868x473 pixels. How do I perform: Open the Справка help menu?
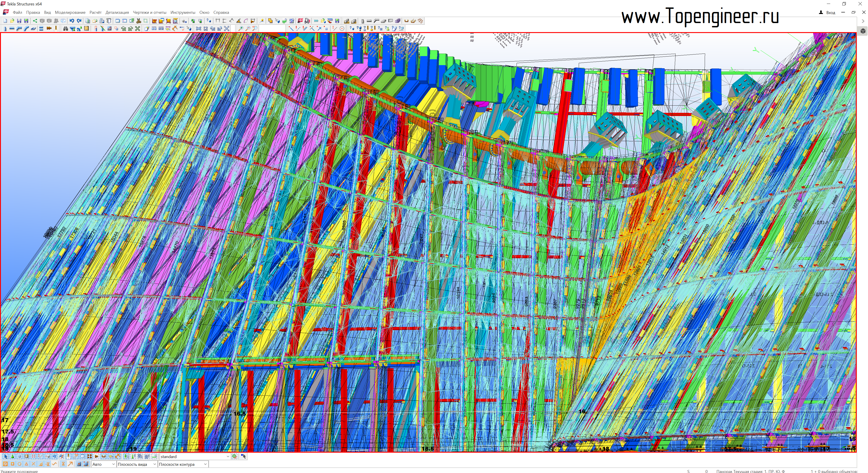point(221,12)
